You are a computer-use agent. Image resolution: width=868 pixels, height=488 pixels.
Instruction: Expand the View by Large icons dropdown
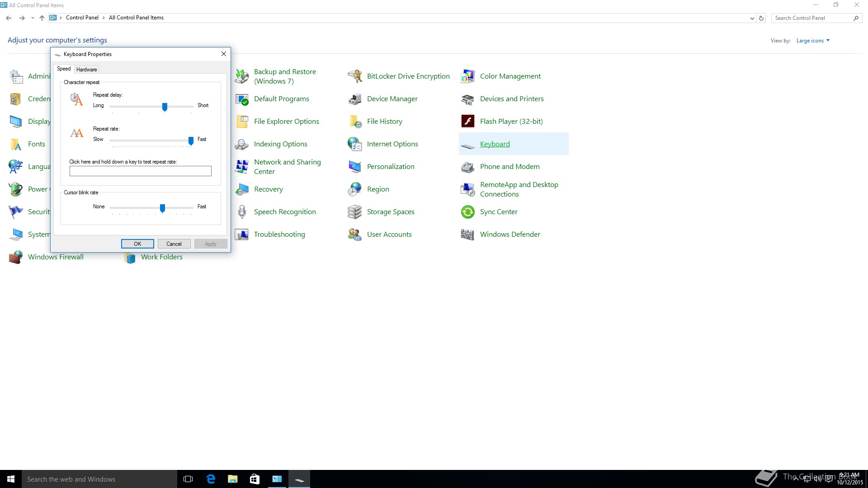813,41
